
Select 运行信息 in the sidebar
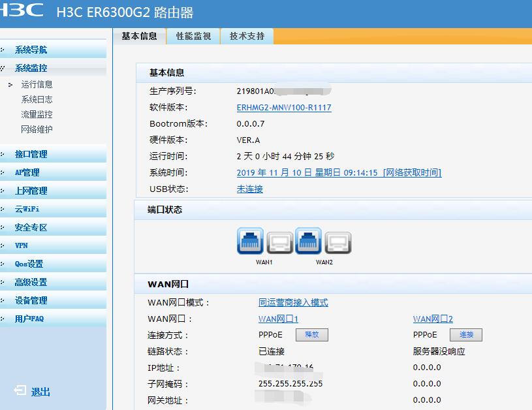(37, 84)
